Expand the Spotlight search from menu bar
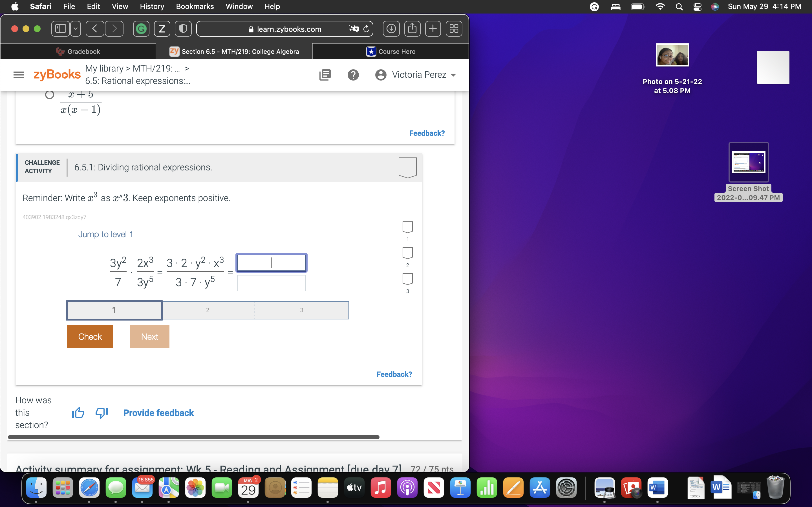The image size is (812, 507). [679, 6]
